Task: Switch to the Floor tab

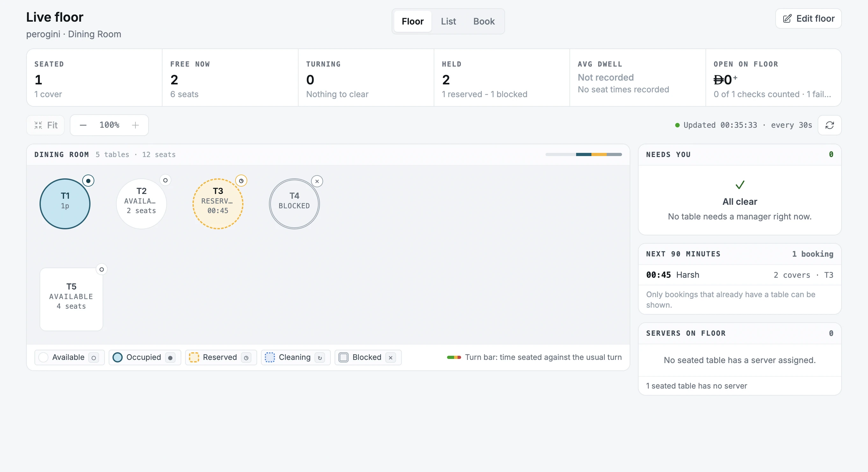Action: [x=412, y=22]
